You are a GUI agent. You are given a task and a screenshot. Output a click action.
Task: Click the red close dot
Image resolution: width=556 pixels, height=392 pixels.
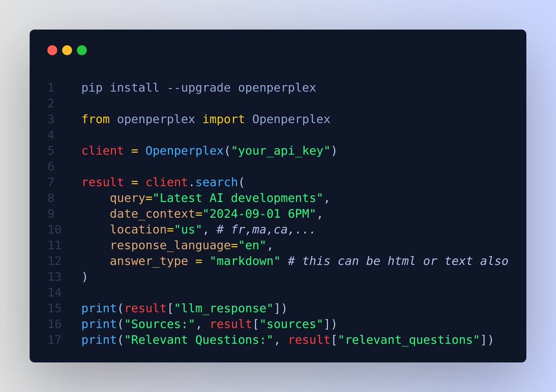(52, 50)
